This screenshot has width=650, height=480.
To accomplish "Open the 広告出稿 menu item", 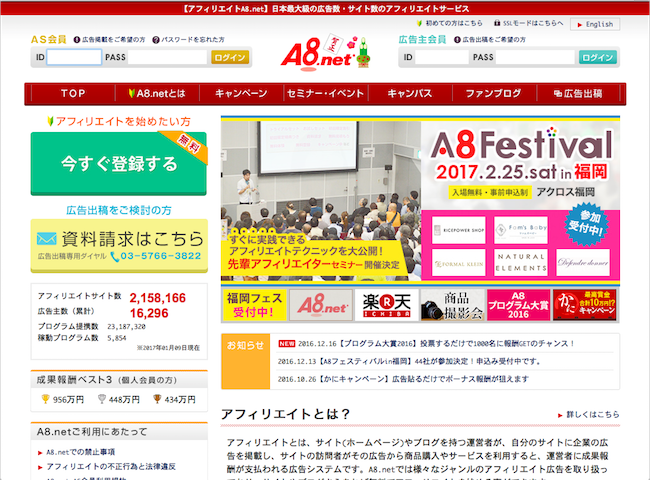I will [x=578, y=94].
